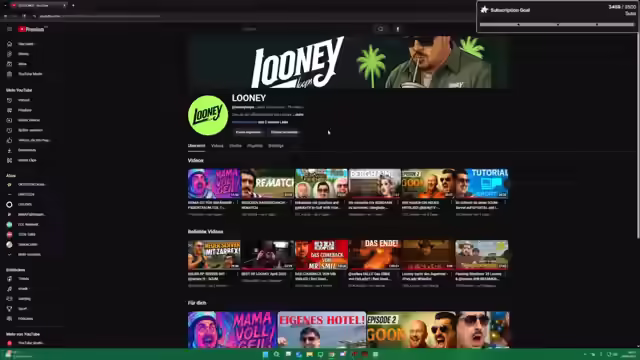Open subscribed channel with teal avatar

pyautogui.click(x=9, y=224)
